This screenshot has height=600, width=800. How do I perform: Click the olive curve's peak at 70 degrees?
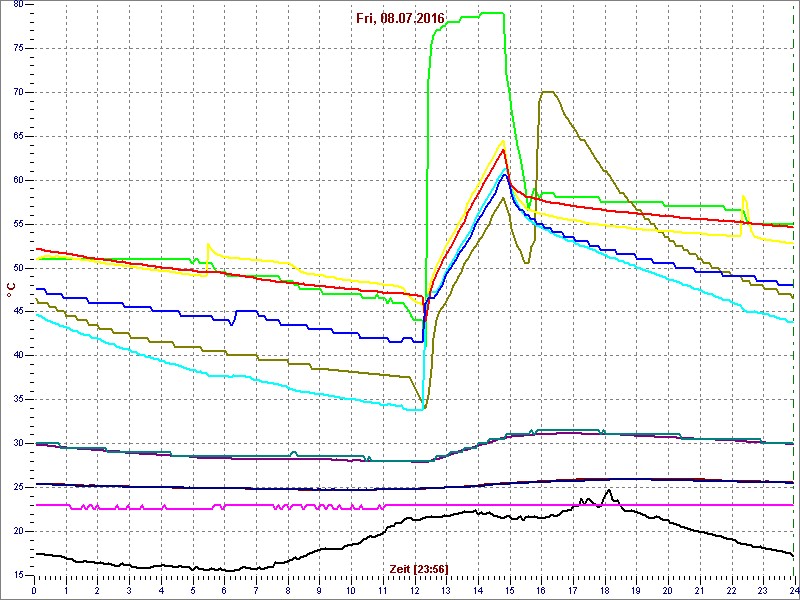[x=547, y=92]
